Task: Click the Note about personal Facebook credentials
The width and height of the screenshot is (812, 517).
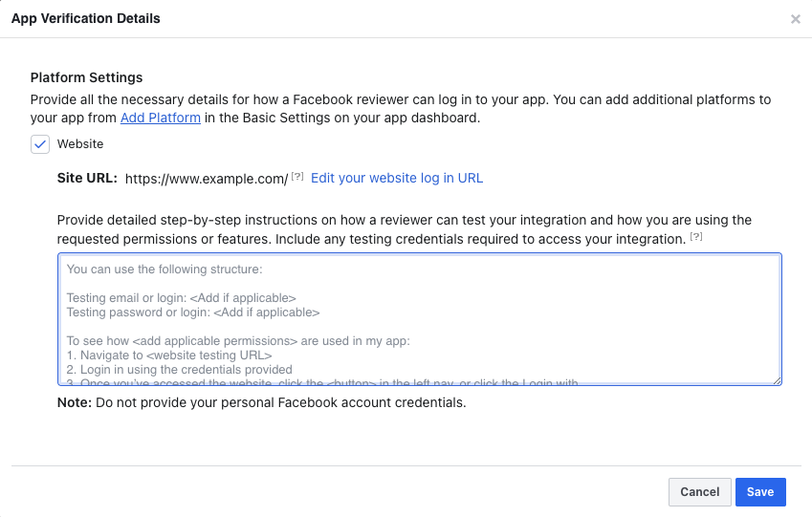Action: tap(261, 402)
